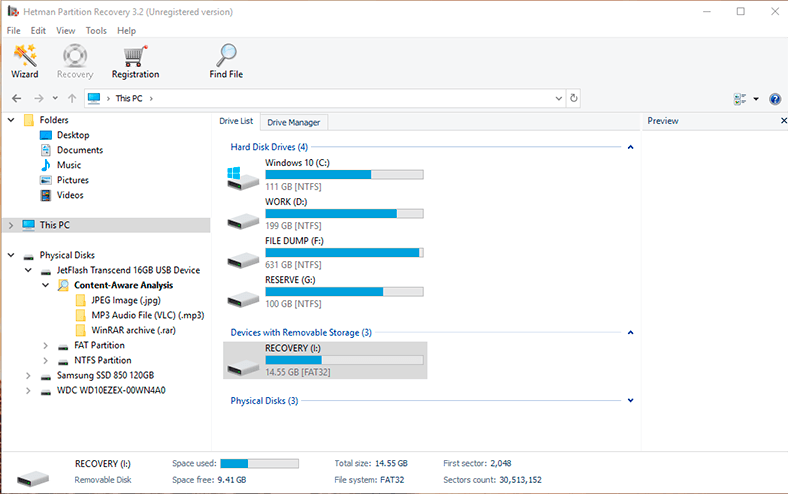Click RECOVERY (I:) usage bar
Image resolution: width=788 pixels, height=494 pixels.
coord(344,360)
